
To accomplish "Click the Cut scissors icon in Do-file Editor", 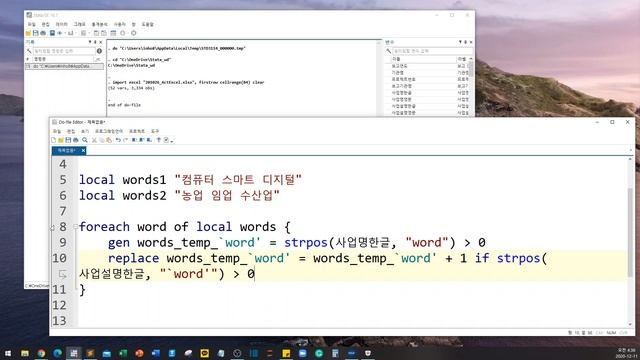I will (94, 140).
